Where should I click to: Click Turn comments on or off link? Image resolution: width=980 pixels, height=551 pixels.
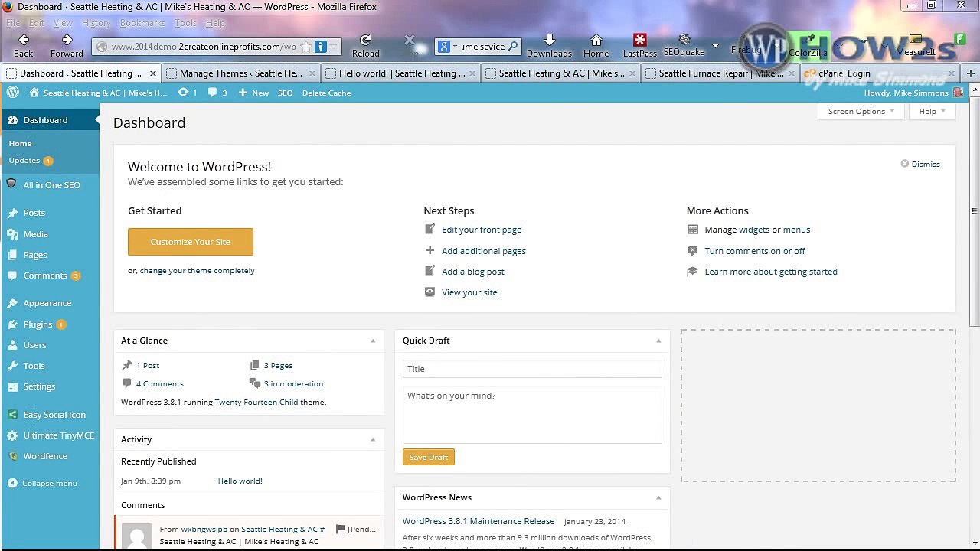tap(755, 251)
